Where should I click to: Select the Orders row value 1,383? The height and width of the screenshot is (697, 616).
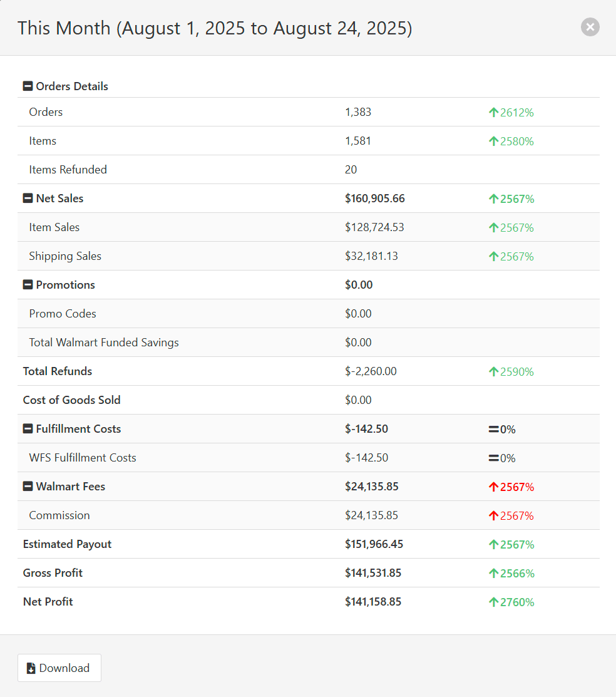pyautogui.click(x=358, y=112)
